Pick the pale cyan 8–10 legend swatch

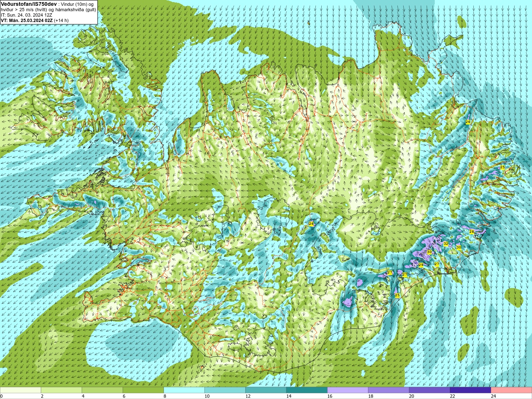[x=184, y=390]
